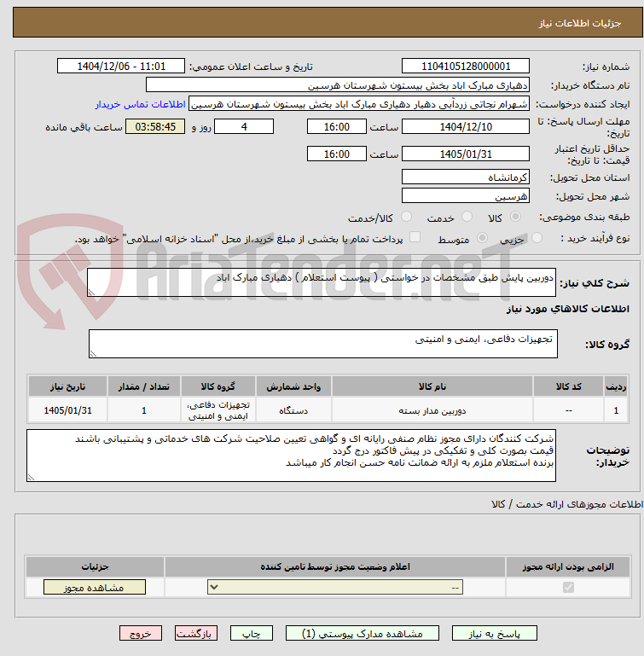644x656 pixels.
Task: Click the countdown timer 03:58:45
Action: [x=155, y=127]
